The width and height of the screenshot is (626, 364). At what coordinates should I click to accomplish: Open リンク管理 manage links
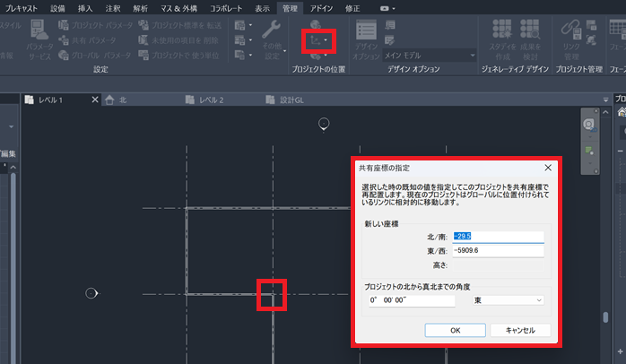pos(571,40)
